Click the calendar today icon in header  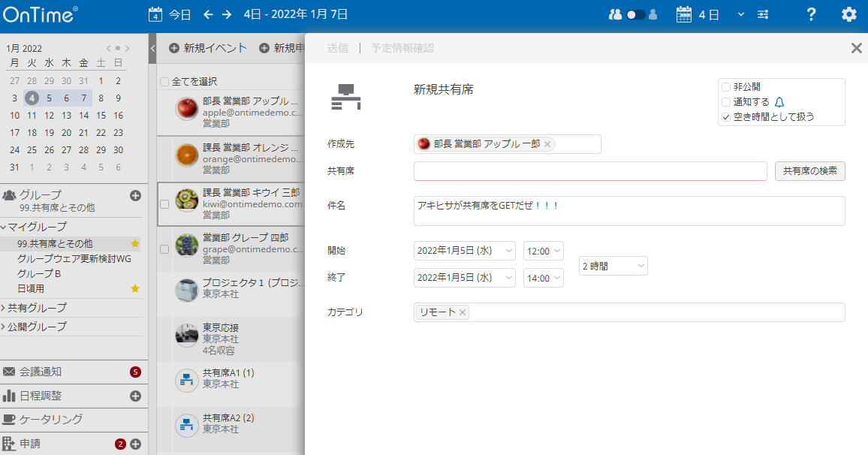pyautogui.click(x=155, y=14)
